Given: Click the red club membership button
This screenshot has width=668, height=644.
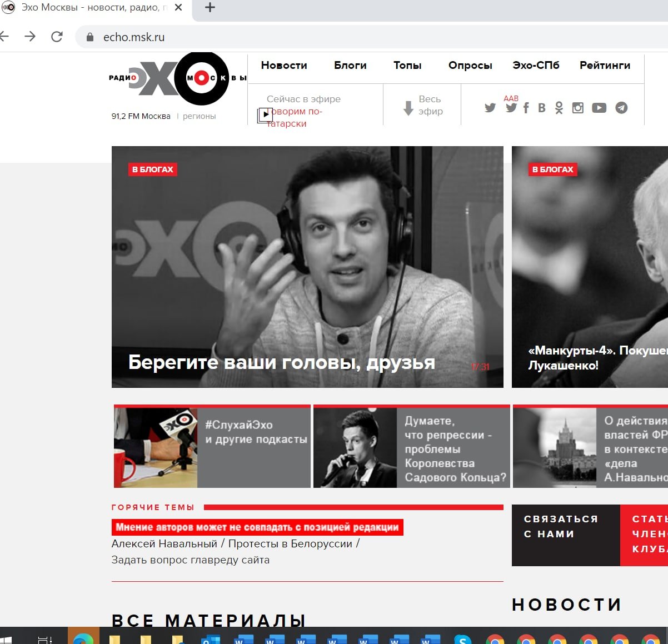Looking at the screenshot, I should (x=644, y=535).
